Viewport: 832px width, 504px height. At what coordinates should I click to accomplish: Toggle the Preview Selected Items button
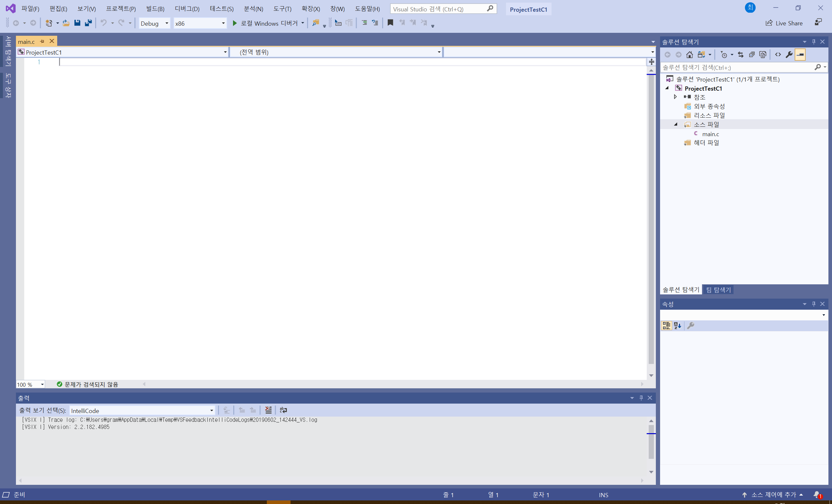click(x=800, y=55)
